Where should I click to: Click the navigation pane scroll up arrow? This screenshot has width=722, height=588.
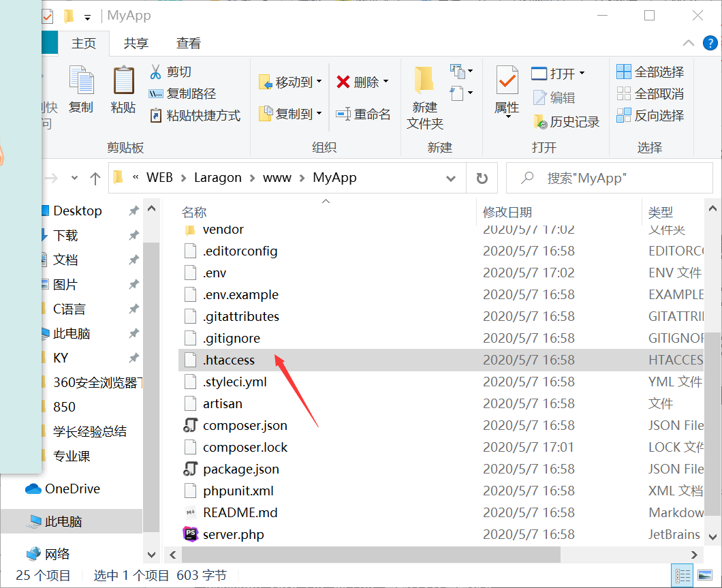(x=151, y=208)
